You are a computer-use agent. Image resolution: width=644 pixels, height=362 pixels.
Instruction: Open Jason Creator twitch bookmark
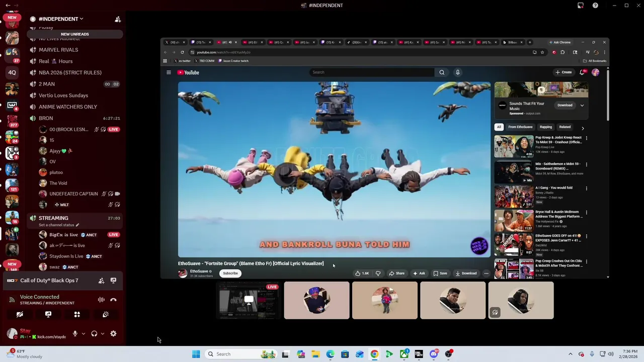[233, 61]
